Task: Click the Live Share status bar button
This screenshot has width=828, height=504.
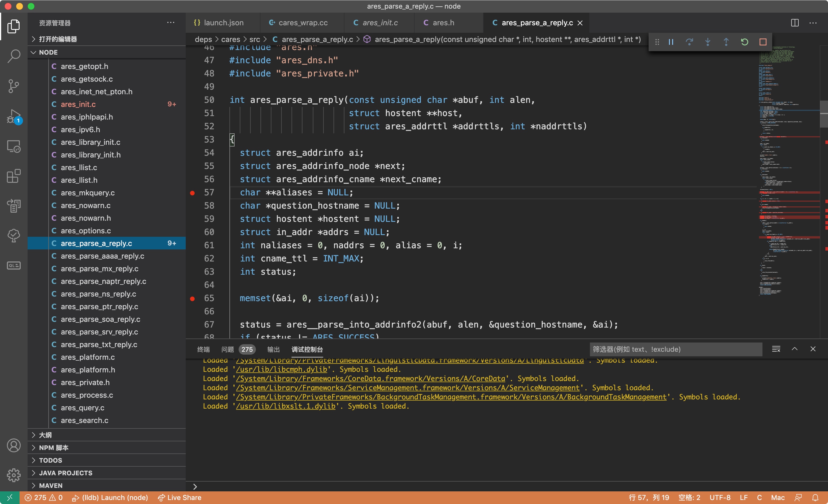Action: 179,497
